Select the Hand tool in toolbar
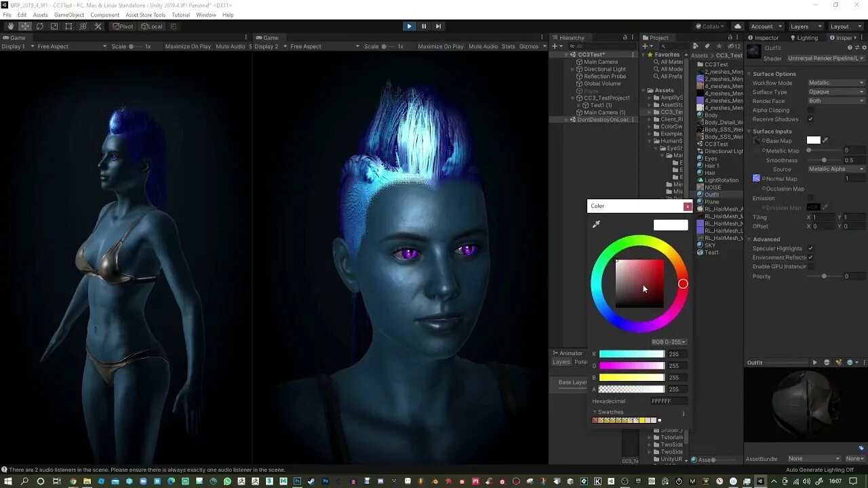 pos(10,26)
